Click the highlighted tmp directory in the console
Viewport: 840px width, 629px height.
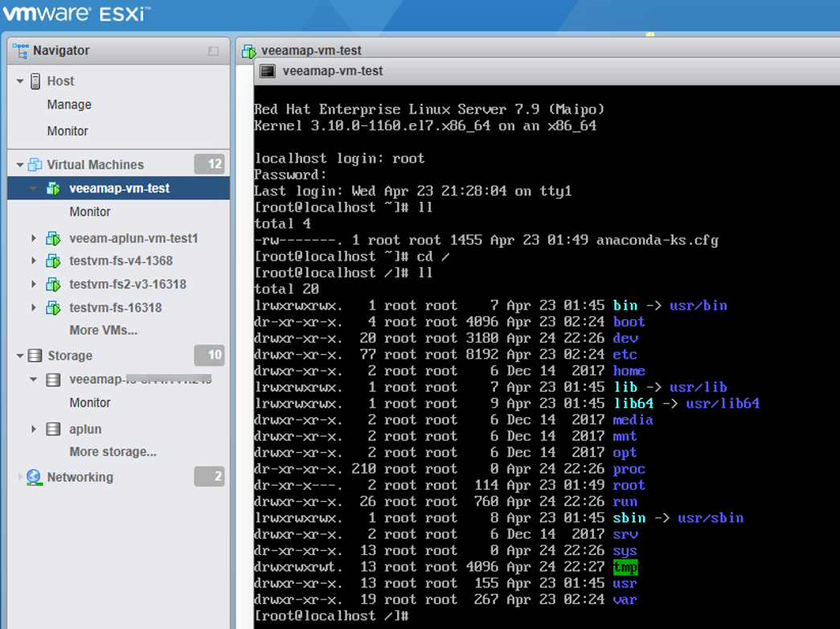pyautogui.click(x=625, y=567)
